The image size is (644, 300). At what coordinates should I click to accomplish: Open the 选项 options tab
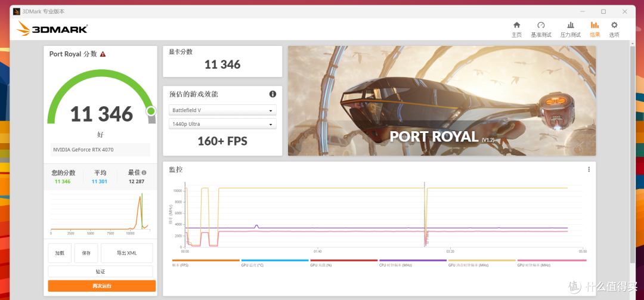[614, 30]
